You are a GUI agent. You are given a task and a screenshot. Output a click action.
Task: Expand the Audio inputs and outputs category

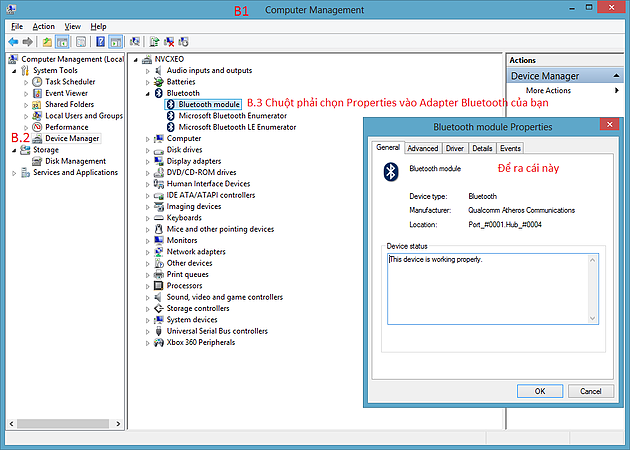pyautogui.click(x=148, y=70)
